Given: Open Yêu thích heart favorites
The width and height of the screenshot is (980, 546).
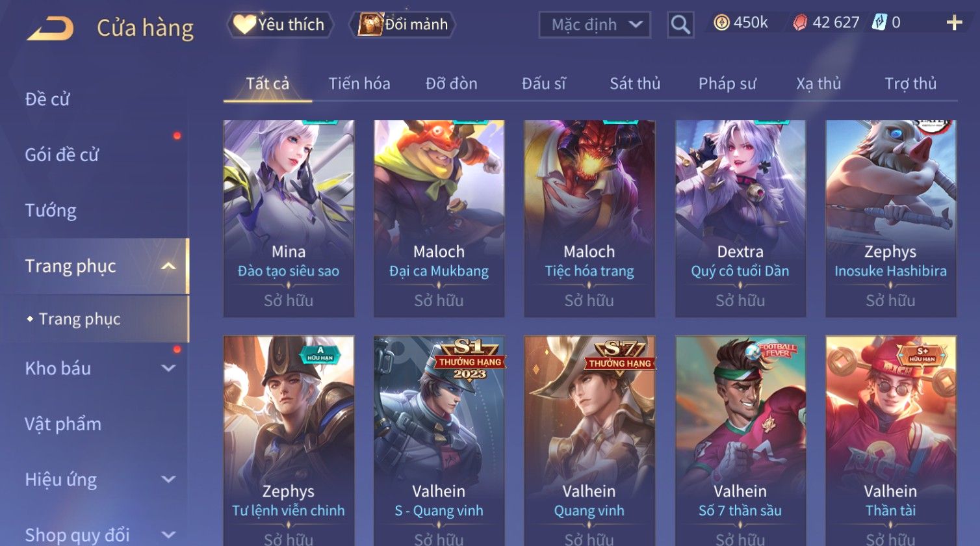Looking at the screenshot, I should pos(281,25).
